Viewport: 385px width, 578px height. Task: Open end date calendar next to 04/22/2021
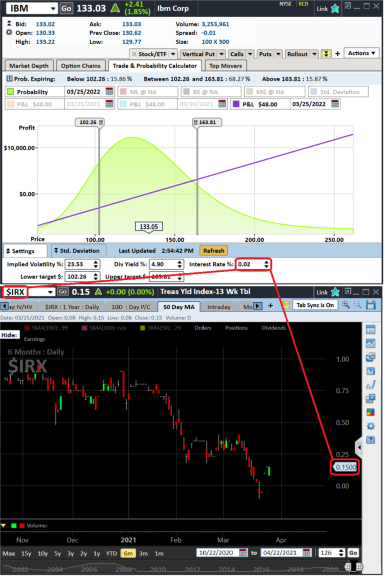[306, 552]
